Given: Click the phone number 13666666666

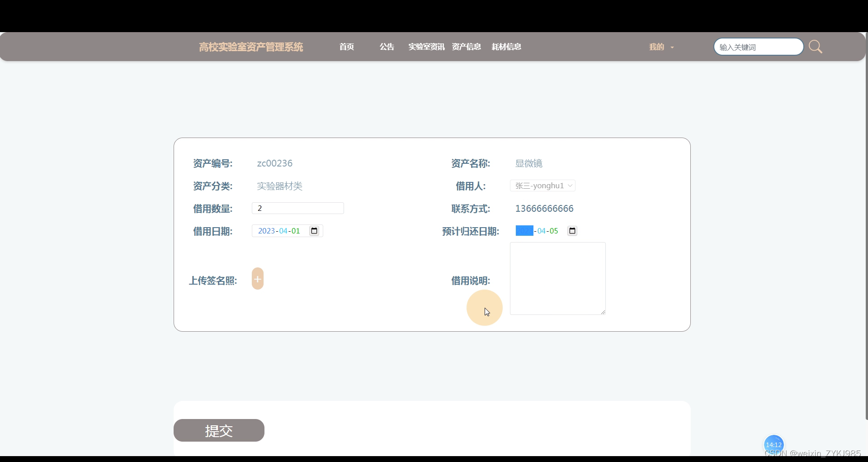Looking at the screenshot, I should click(544, 209).
